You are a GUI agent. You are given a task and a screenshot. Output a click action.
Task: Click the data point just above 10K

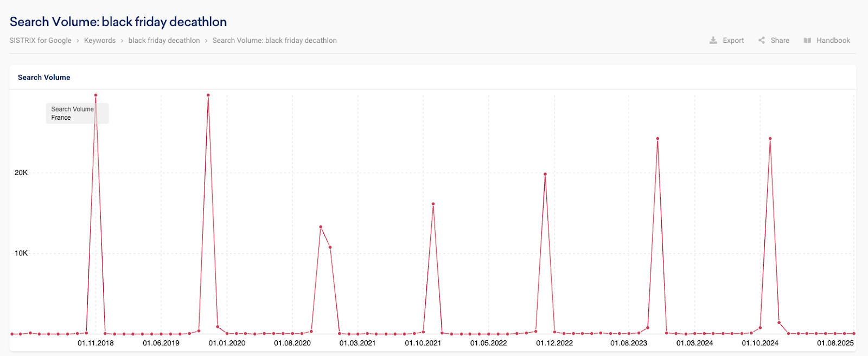click(x=330, y=248)
